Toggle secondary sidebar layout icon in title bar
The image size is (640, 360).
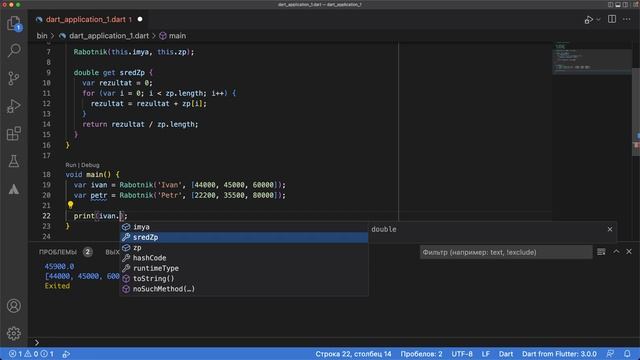tap(625, 5)
